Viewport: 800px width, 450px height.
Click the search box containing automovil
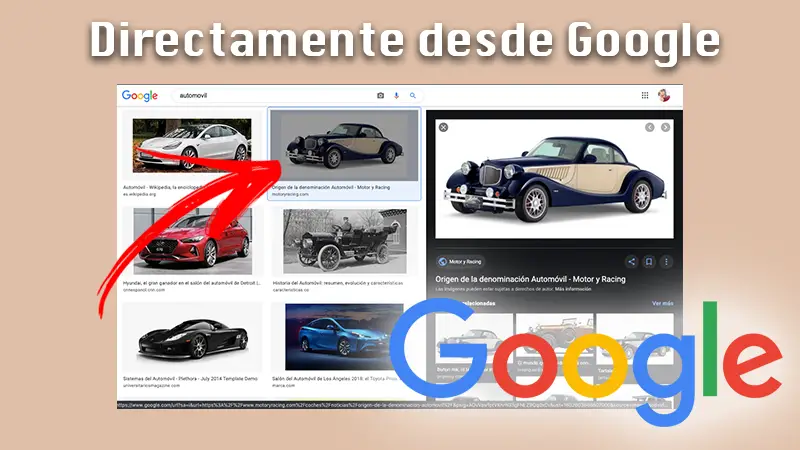pyautogui.click(x=298, y=95)
